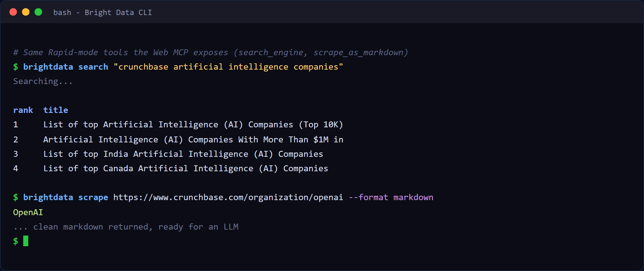Click the comment line starting '# Same Rapid-mode tools'

click(x=211, y=52)
